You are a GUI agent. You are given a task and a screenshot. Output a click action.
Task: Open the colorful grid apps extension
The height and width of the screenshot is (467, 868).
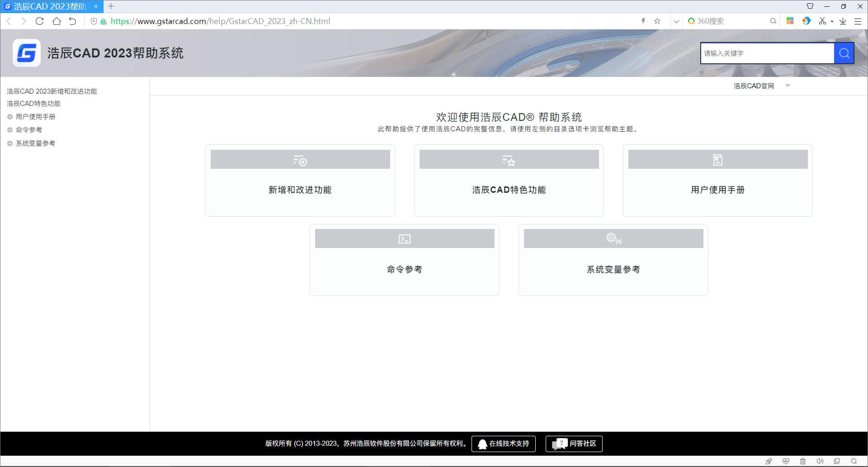pos(790,21)
